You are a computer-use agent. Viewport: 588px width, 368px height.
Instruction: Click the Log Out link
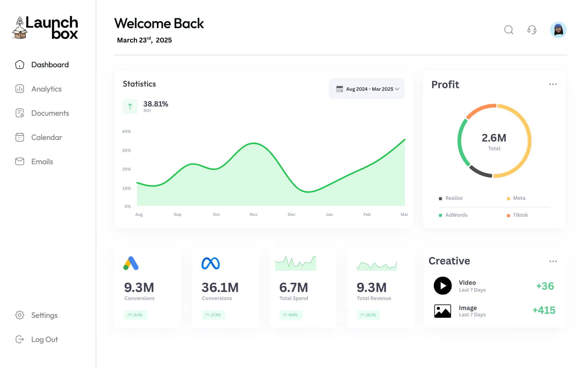[x=45, y=339]
